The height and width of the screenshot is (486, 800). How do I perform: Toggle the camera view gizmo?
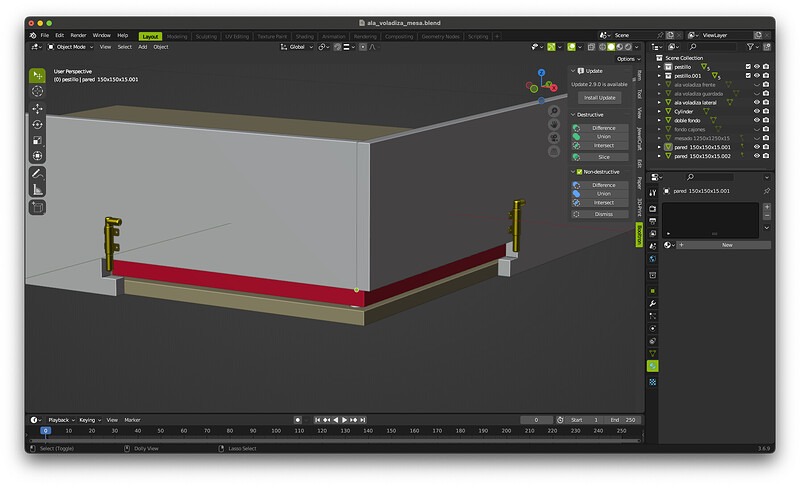(554, 138)
